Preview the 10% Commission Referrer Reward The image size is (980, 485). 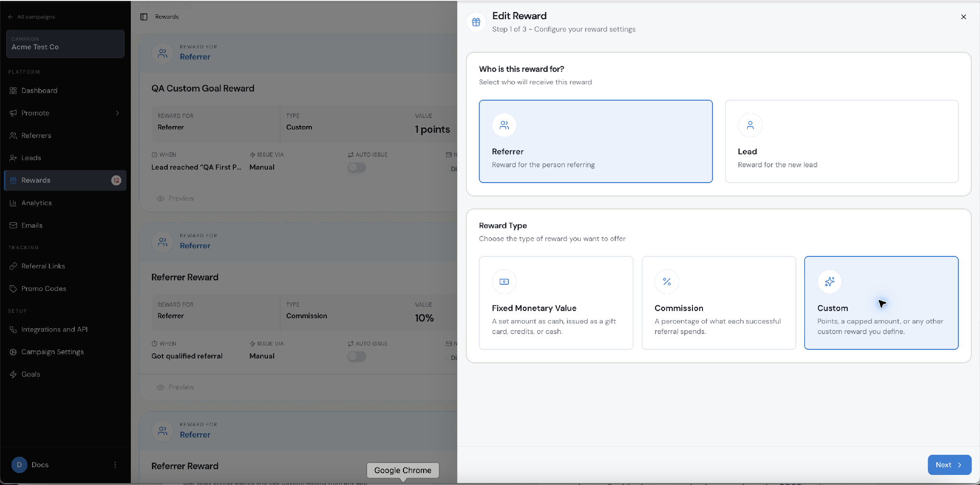pyautogui.click(x=175, y=387)
